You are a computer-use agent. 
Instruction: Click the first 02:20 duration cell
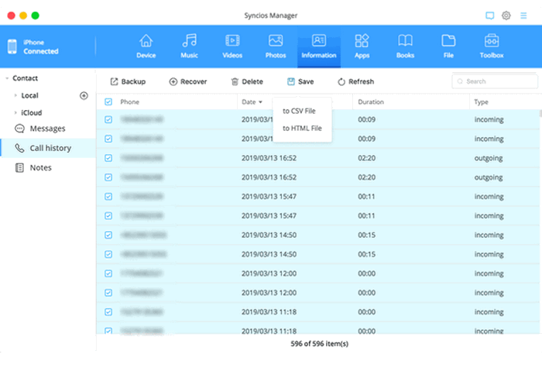click(366, 158)
